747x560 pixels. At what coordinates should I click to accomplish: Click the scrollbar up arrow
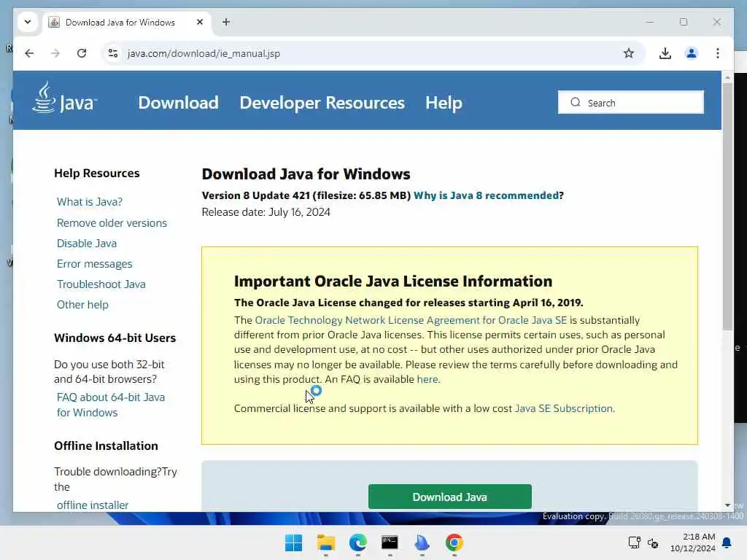click(727, 77)
